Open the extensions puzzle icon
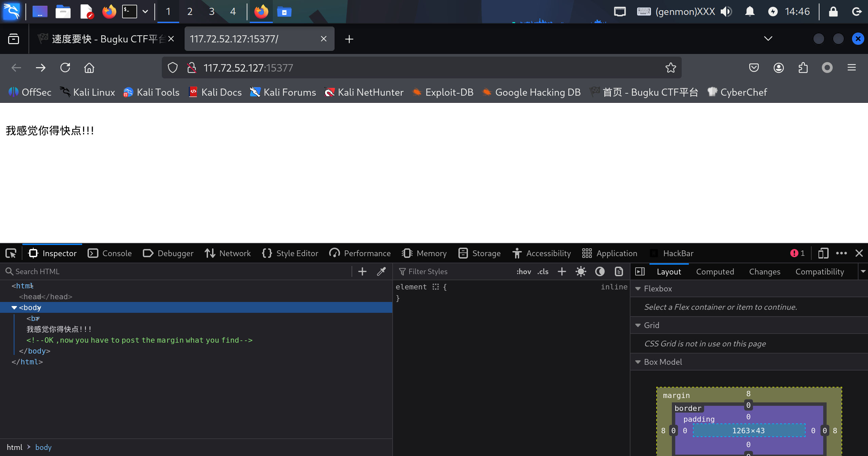The height and width of the screenshot is (456, 868). click(x=803, y=68)
